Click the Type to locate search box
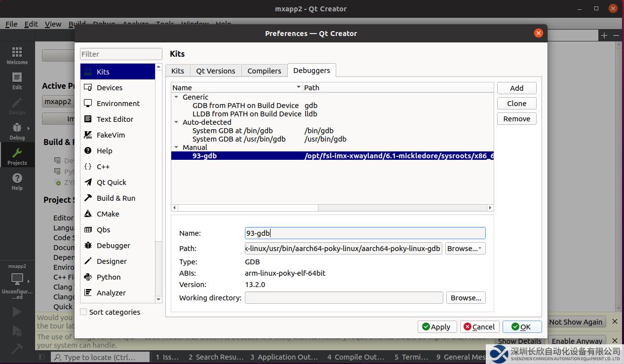Screen dimensions: 624x364 tap(100, 357)
